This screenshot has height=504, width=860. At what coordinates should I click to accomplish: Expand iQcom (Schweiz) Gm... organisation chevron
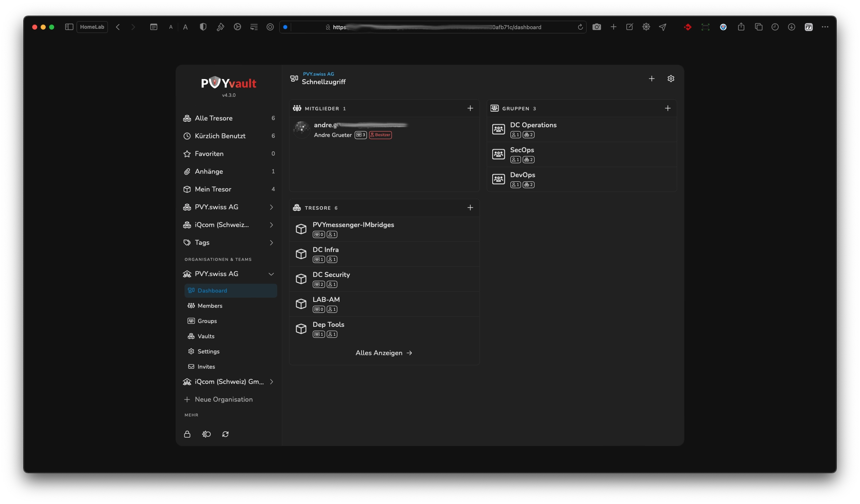pyautogui.click(x=271, y=382)
